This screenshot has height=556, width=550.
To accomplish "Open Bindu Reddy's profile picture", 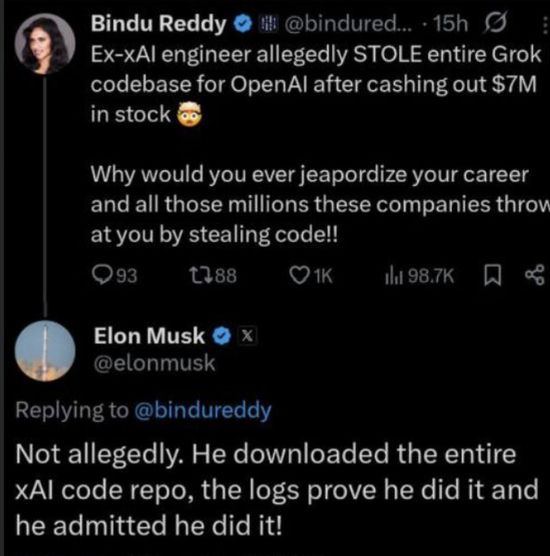I will pyautogui.click(x=45, y=44).
